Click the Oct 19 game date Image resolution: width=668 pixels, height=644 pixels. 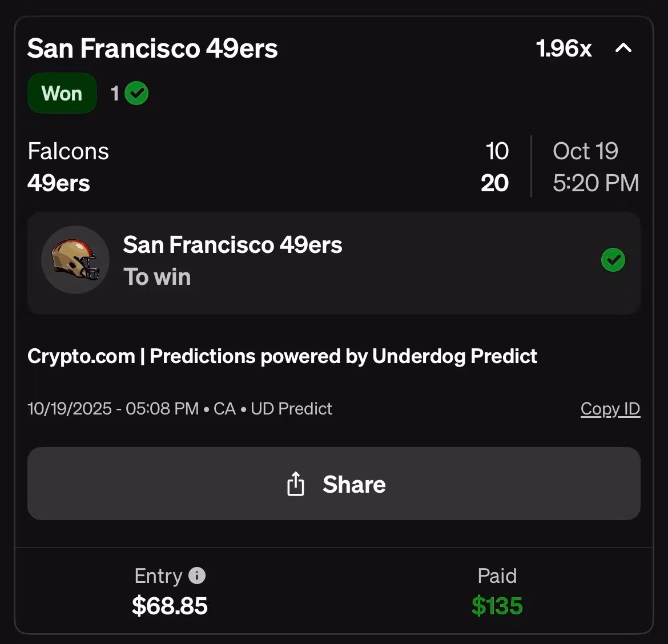(x=585, y=151)
